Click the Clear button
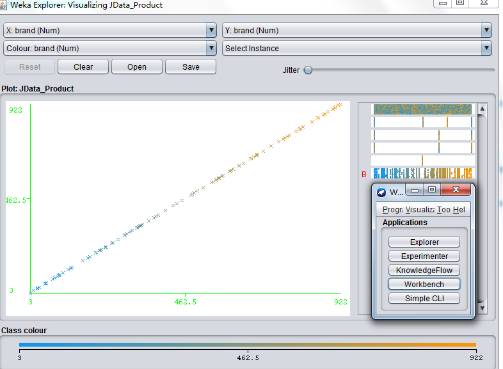The height and width of the screenshot is (369, 503). pos(83,67)
